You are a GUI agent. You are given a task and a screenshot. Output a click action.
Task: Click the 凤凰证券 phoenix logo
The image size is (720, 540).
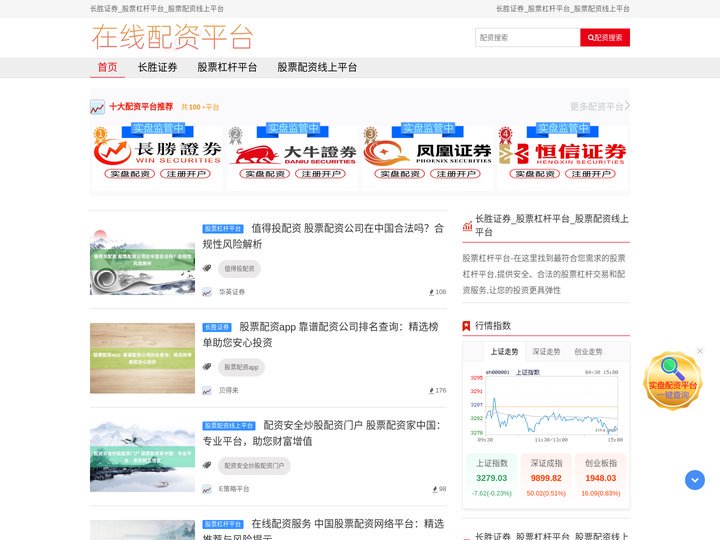428,153
